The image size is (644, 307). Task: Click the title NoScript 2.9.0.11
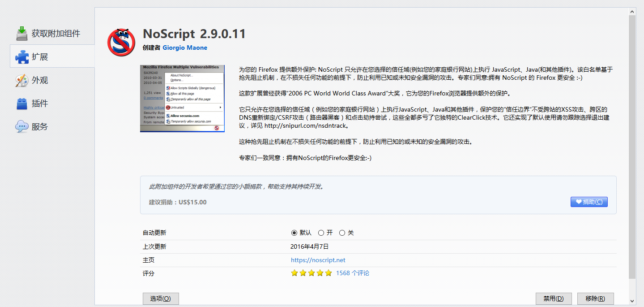point(194,34)
